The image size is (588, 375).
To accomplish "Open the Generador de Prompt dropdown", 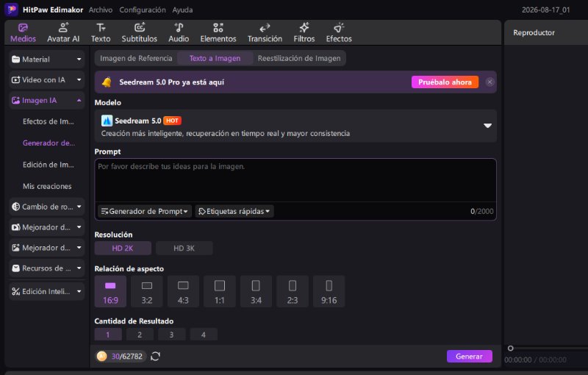I will (x=144, y=211).
